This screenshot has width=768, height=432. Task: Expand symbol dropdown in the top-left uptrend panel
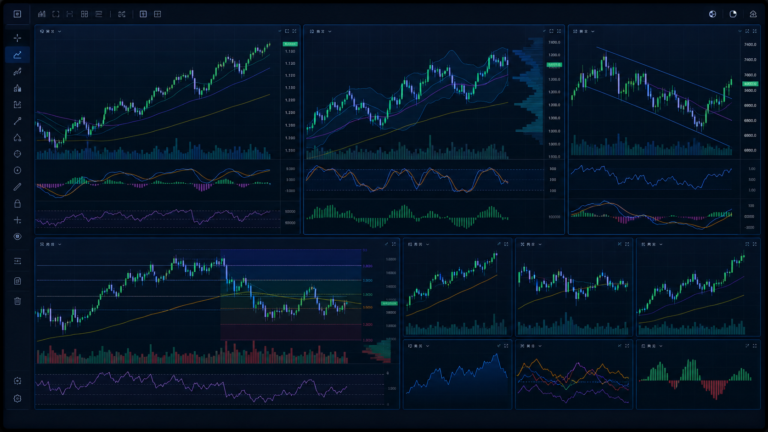(60, 31)
